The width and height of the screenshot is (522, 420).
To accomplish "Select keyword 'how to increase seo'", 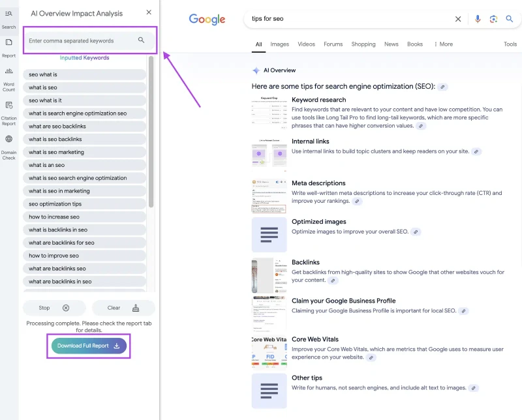I will 84,217.
